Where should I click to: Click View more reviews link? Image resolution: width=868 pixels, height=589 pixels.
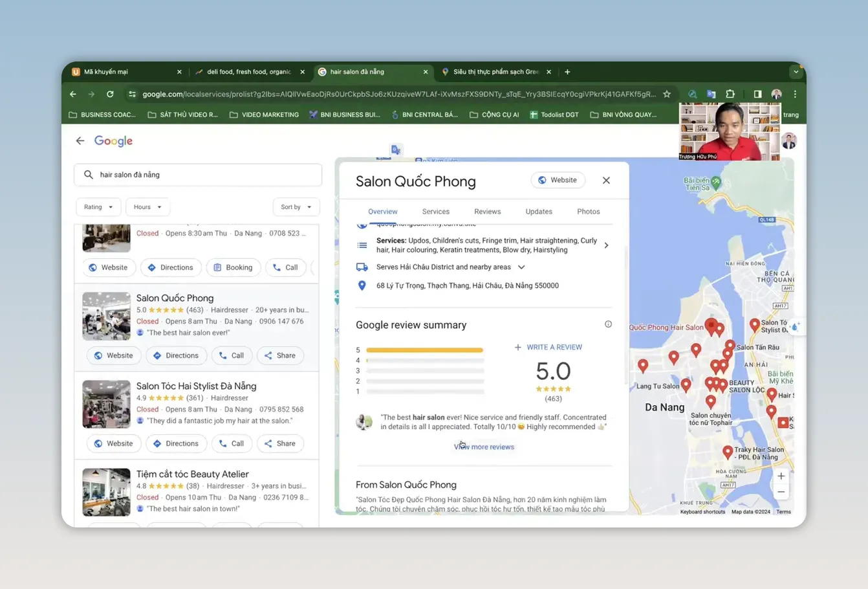coord(484,447)
